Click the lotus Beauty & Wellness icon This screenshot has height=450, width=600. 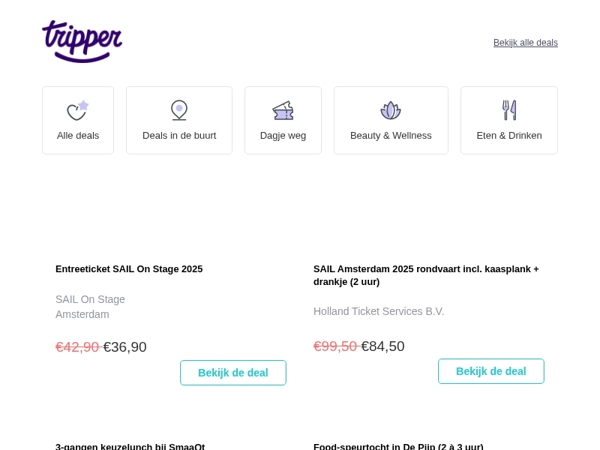[x=391, y=110]
